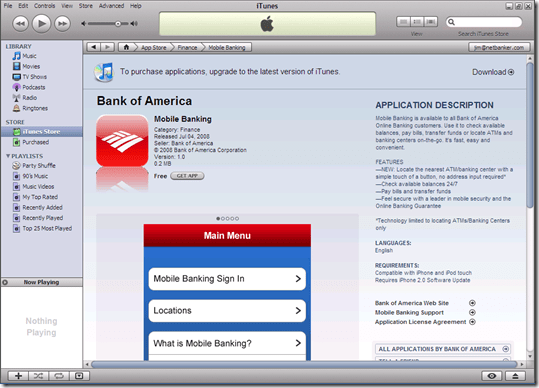The height and width of the screenshot is (388, 539).
Task: Switch to Cover Flow view button
Action: click(431, 22)
